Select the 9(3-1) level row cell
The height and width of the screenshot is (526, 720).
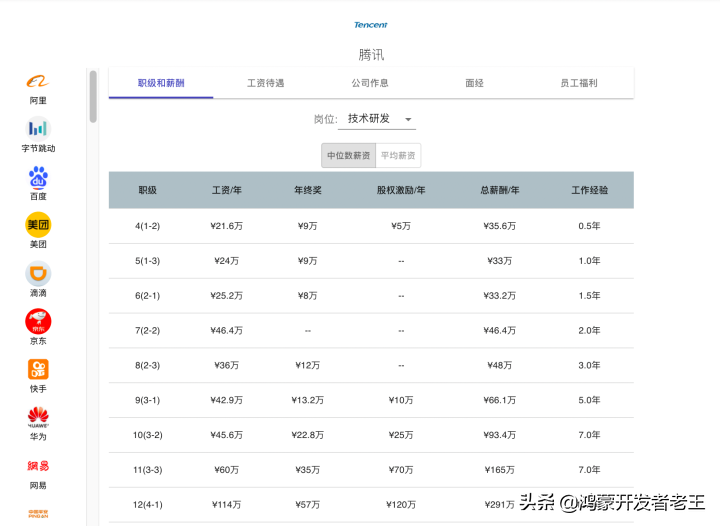[147, 400]
